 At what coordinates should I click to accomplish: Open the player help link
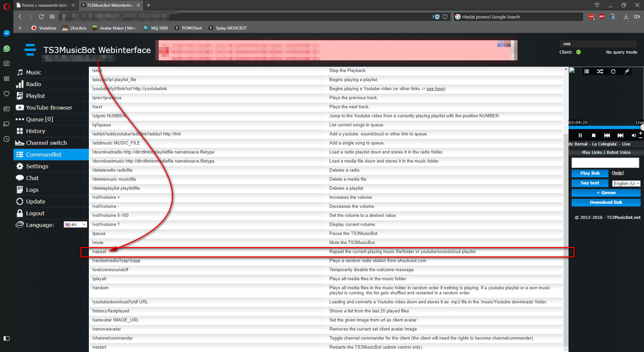pos(618,173)
